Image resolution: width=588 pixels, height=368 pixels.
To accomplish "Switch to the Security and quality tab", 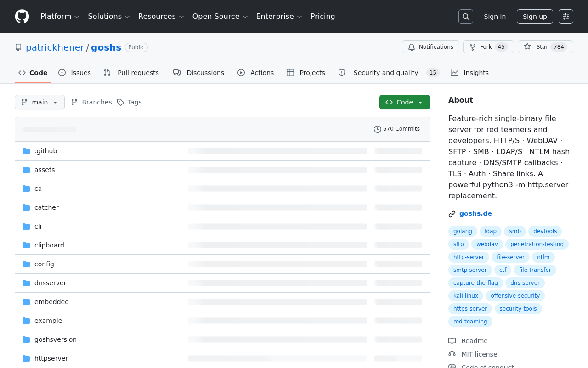I will click(x=389, y=73).
